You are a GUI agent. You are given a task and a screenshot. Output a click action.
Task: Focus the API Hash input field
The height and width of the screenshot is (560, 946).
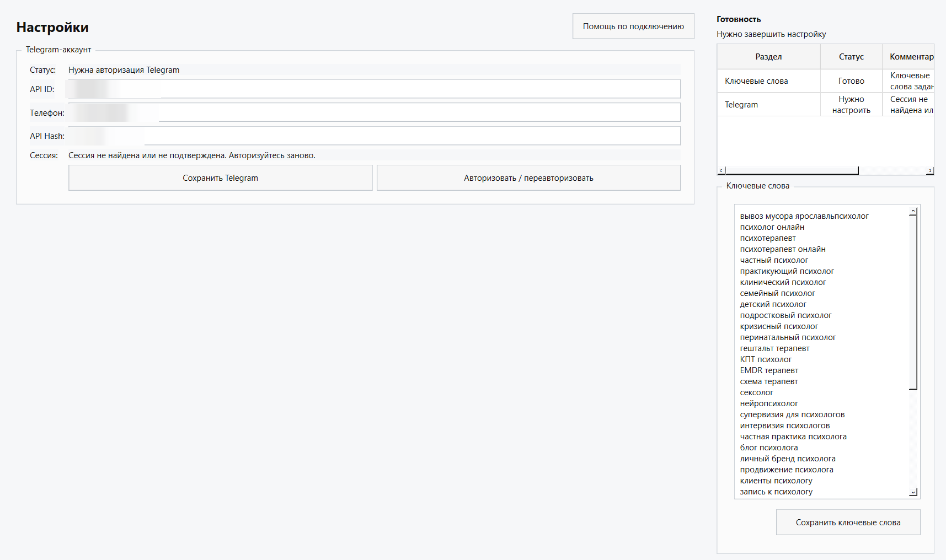tap(374, 136)
